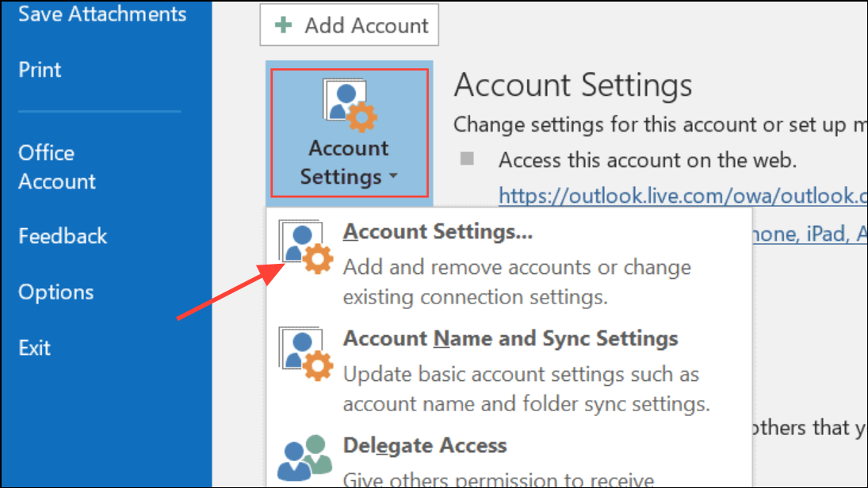Collapse the Account Settings dropdown arrow
868x488 pixels.
point(394,177)
